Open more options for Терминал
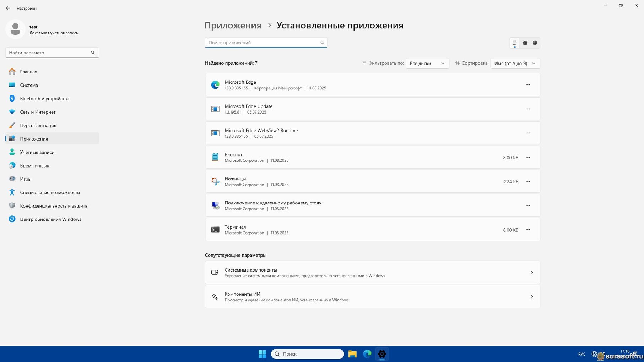The image size is (644, 362). coord(528,230)
